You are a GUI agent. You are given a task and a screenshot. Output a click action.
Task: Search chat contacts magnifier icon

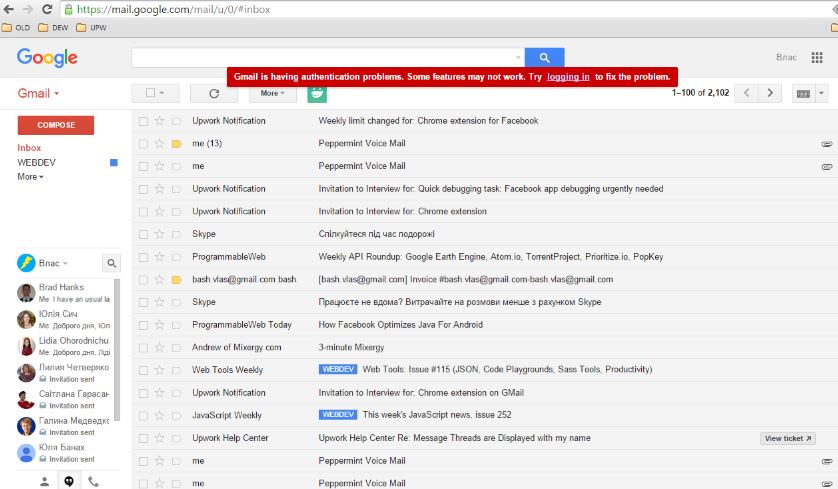pos(111,263)
